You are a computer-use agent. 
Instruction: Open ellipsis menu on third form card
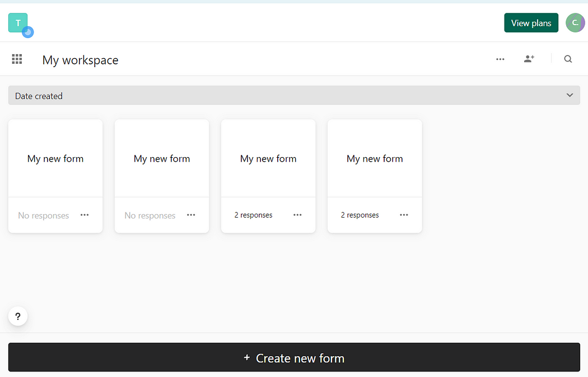click(298, 215)
